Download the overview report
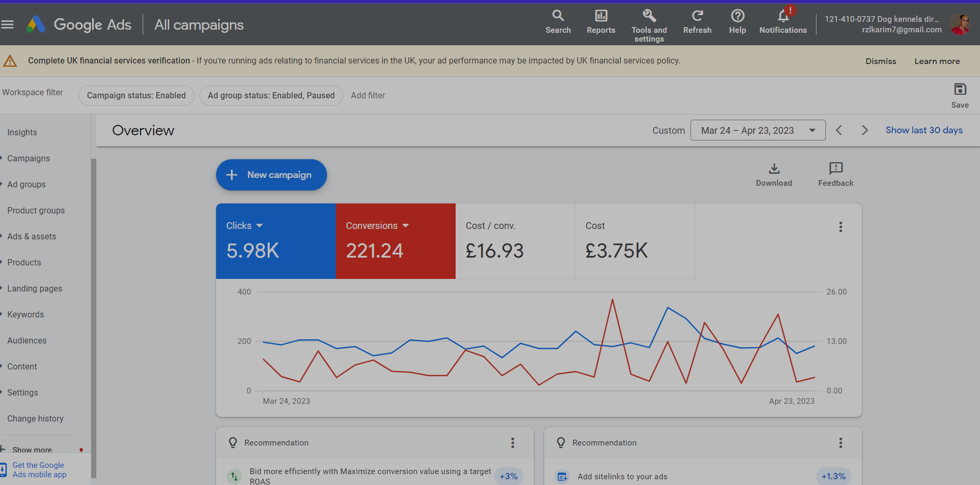The height and width of the screenshot is (485, 980). coord(774,169)
